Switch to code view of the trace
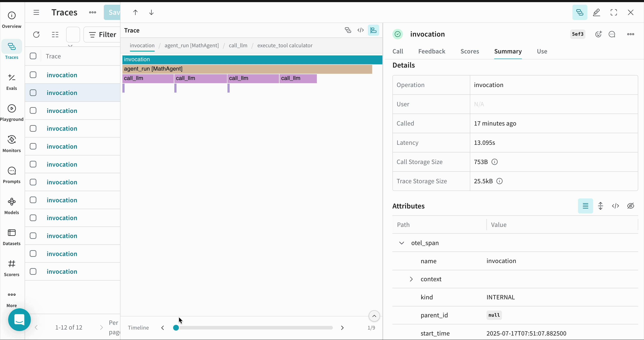Screen dimensions: 644x340 point(361,30)
